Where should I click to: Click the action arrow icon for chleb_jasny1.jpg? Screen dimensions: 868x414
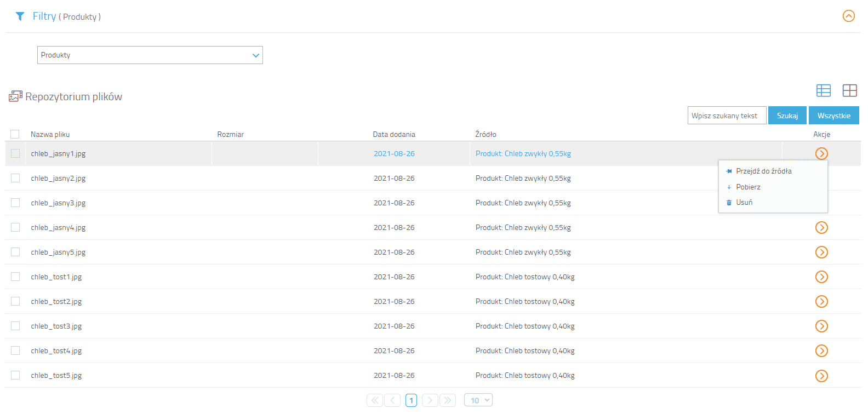821,153
